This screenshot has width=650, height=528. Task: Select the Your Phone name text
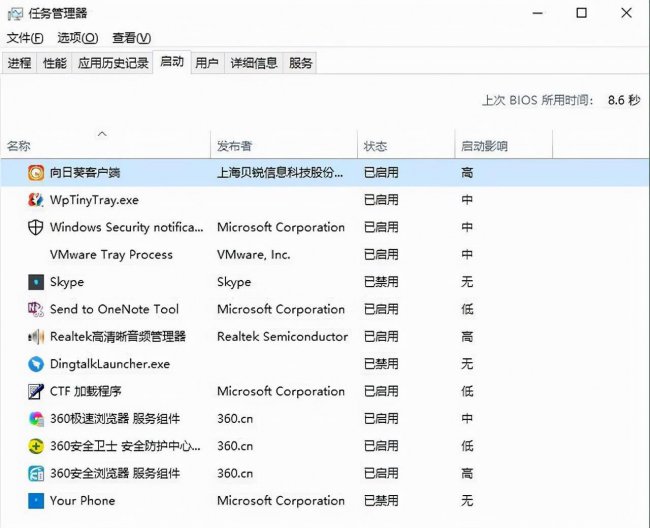[x=82, y=501]
